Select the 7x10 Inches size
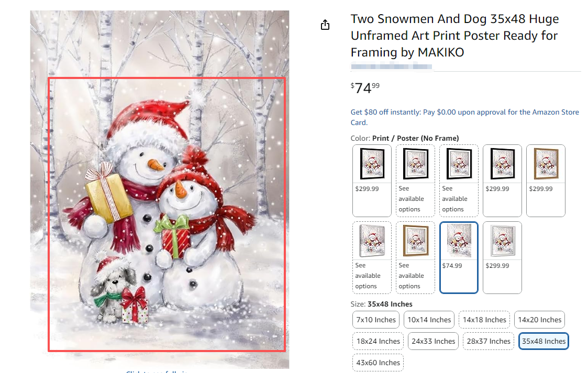 [376, 320]
